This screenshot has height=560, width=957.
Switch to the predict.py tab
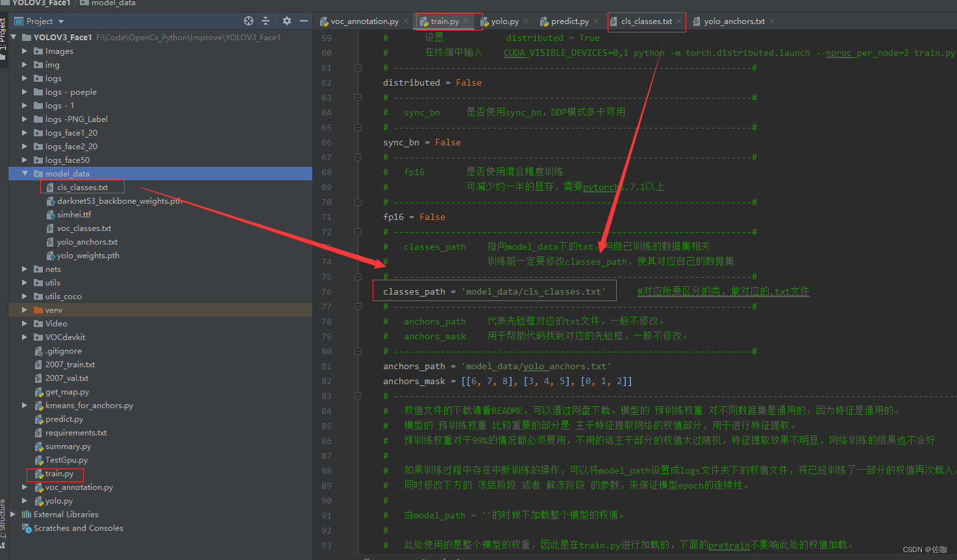569,21
